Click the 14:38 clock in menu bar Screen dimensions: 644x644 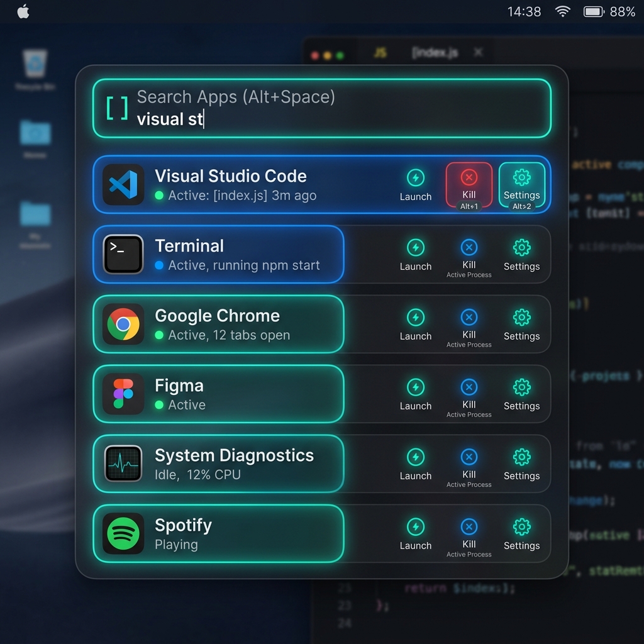click(524, 11)
